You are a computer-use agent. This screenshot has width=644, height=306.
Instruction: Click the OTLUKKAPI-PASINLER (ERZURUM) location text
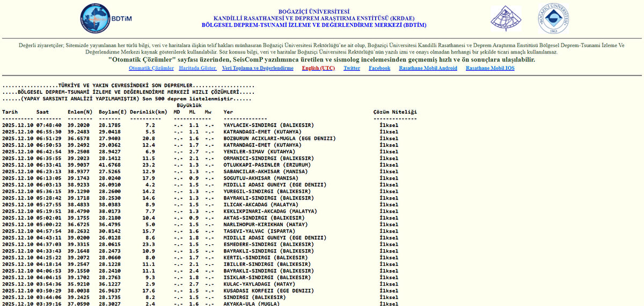[x=267, y=165]
